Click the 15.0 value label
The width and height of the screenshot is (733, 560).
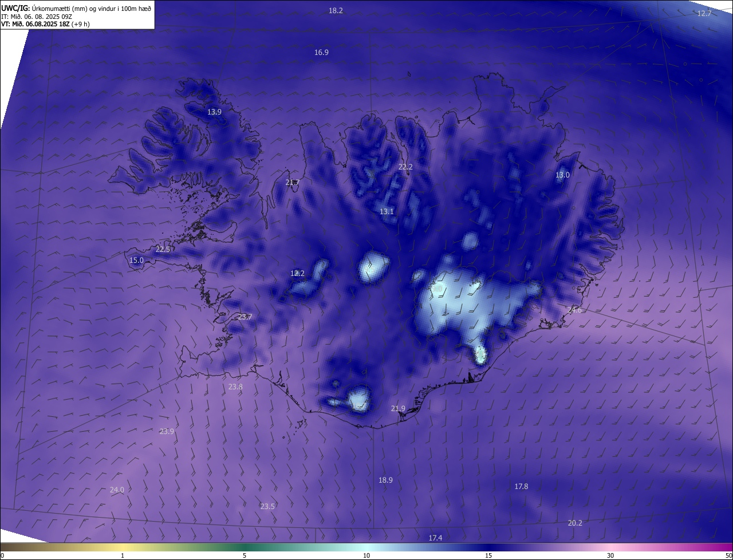[136, 261]
